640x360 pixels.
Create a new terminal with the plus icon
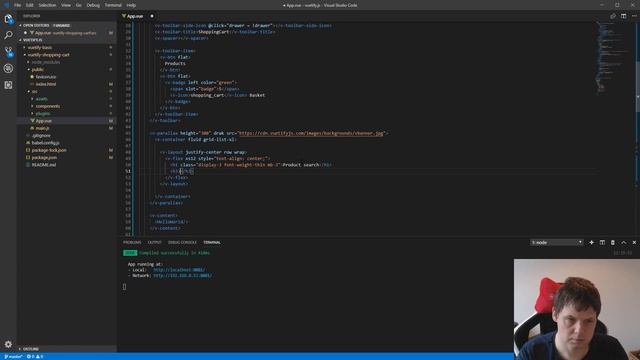[x=591, y=242]
